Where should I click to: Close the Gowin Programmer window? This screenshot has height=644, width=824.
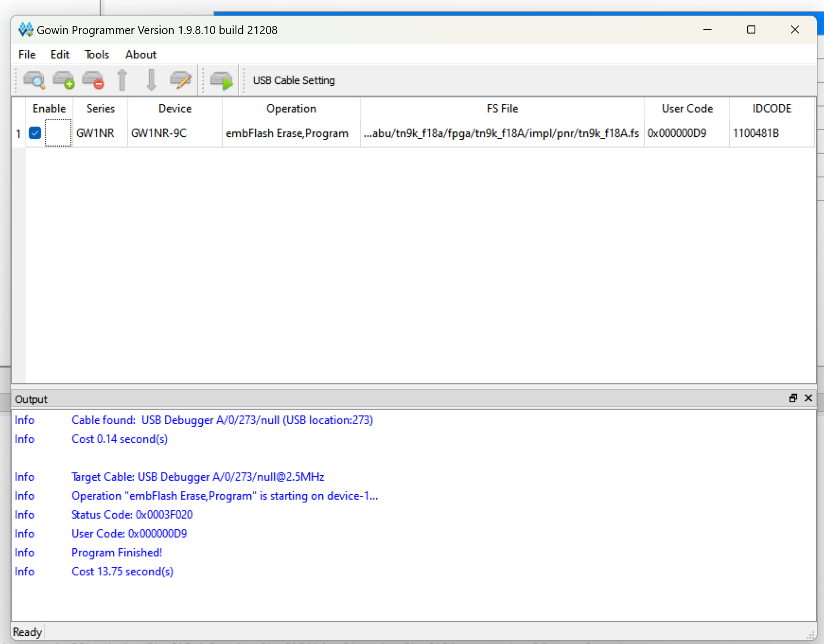795,30
